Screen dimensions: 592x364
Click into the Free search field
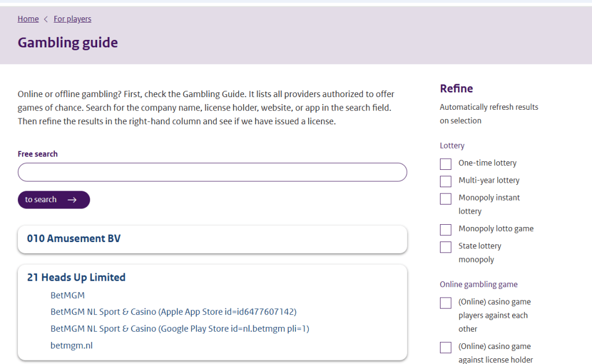pos(212,172)
